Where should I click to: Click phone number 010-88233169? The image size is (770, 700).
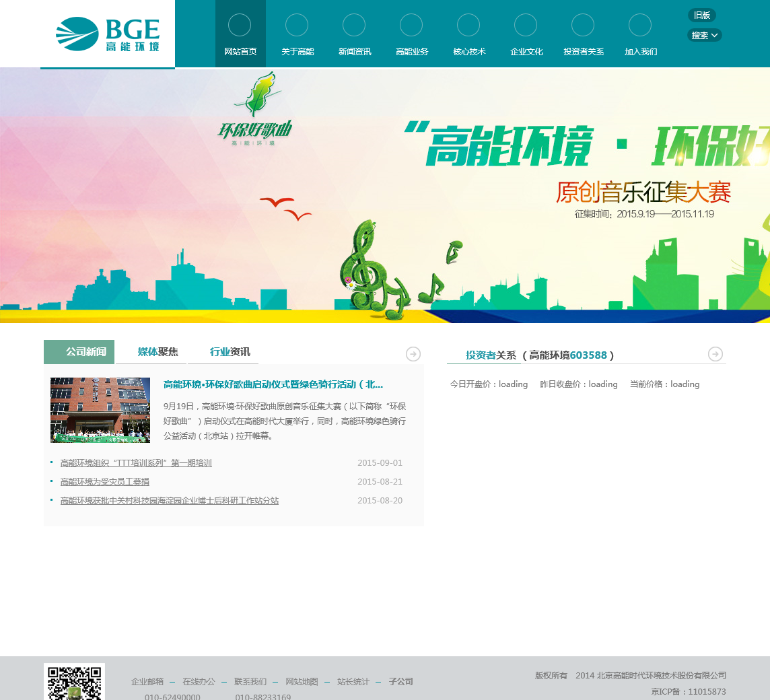(x=263, y=697)
